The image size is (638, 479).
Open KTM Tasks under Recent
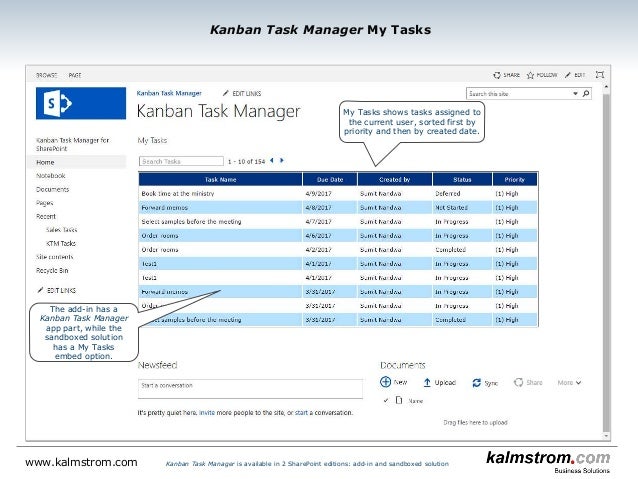click(61, 243)
